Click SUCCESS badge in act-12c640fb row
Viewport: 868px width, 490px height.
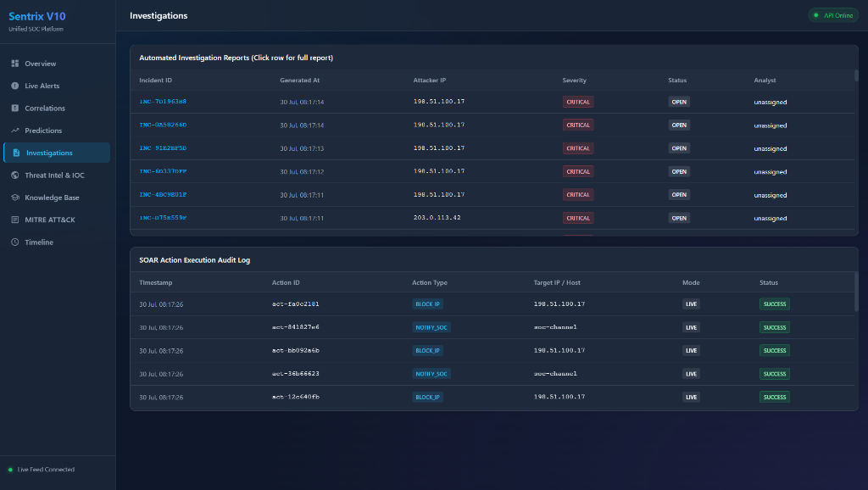point(775,397)
